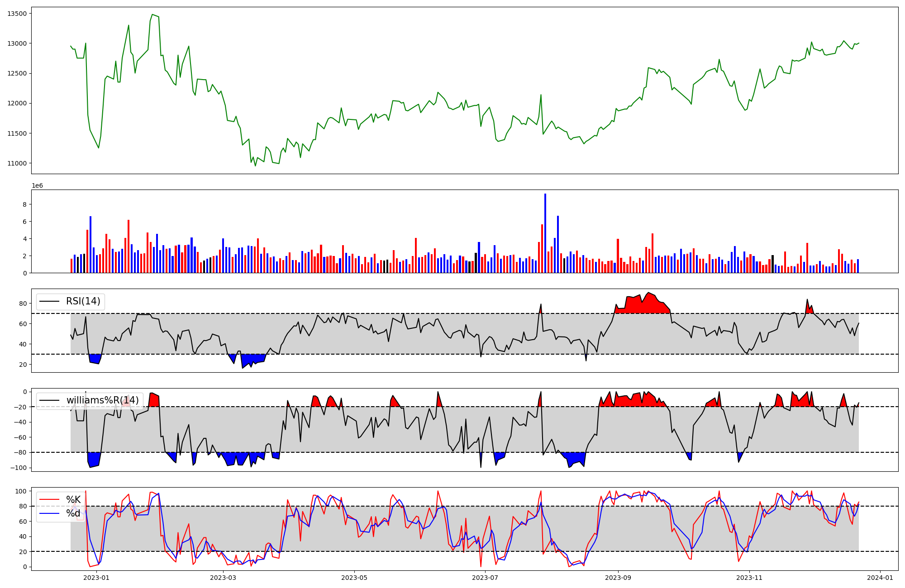Click the 2023-03 date tick label
This screenshot has width=905, height=588.
(x=223, y=578)
